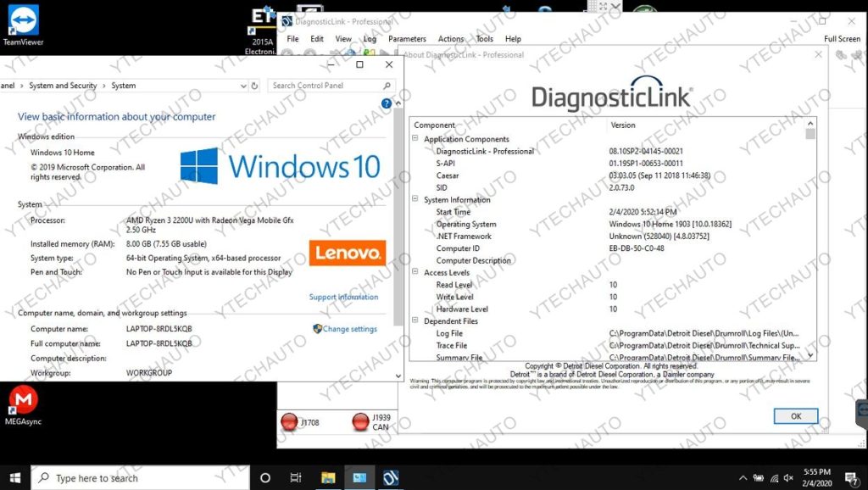Image resolution: width=868 pixels, height=490 pixels.
Task: Collapse the Access Levels group
Action: point(415,272)
